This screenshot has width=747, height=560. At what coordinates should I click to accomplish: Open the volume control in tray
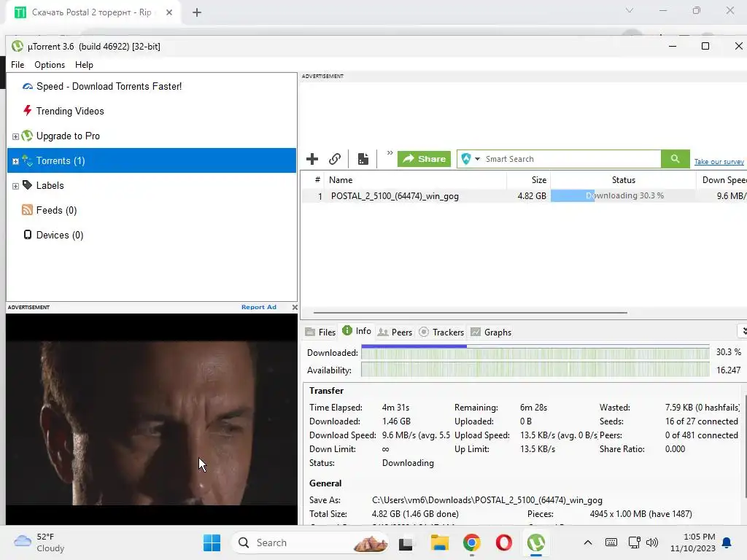point(651,542)
